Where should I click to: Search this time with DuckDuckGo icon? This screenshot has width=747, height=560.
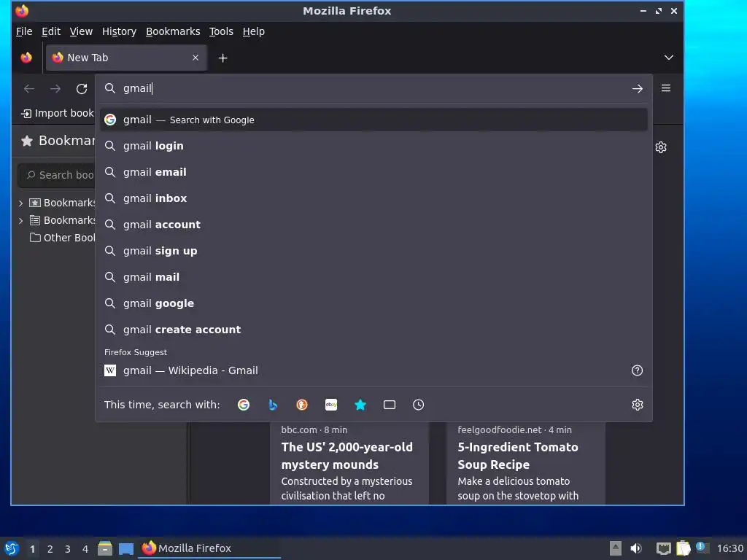pyautogui.click(x=302, y=405)
